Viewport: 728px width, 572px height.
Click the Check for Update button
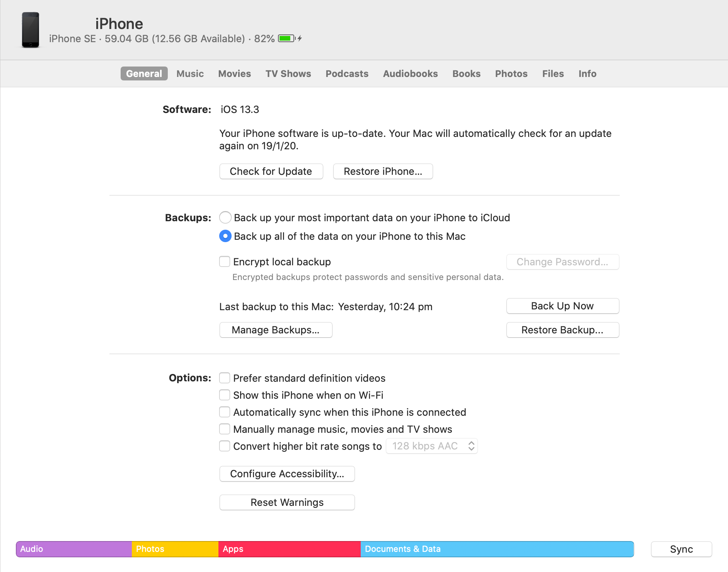point(271,171)
